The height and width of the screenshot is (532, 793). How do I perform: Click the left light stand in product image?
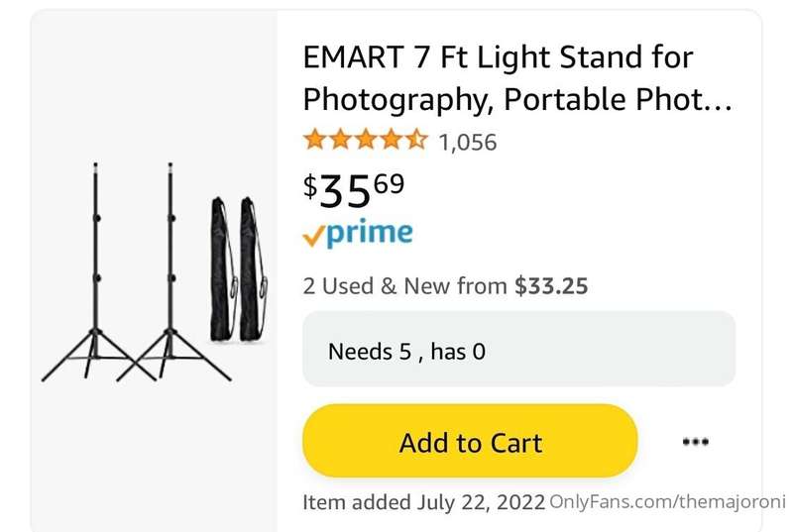pos(96,272)
